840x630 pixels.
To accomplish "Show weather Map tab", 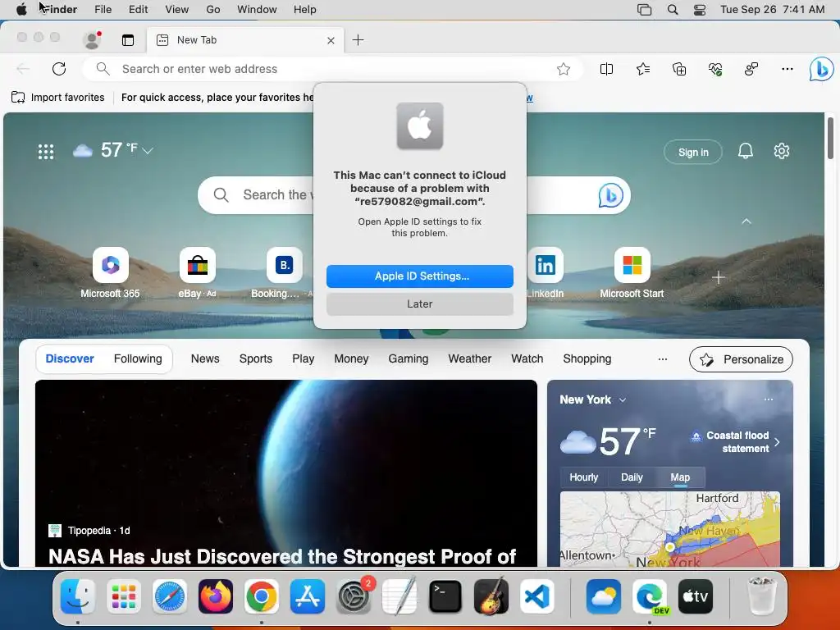I will click(x=680, y=477).
